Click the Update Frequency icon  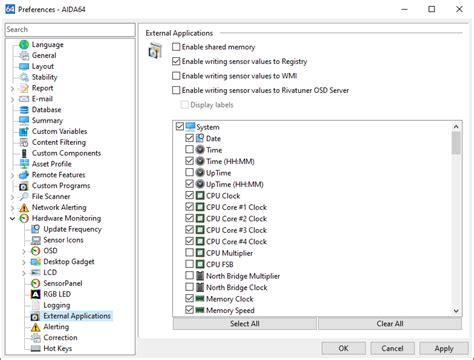[x=35, y=229]
